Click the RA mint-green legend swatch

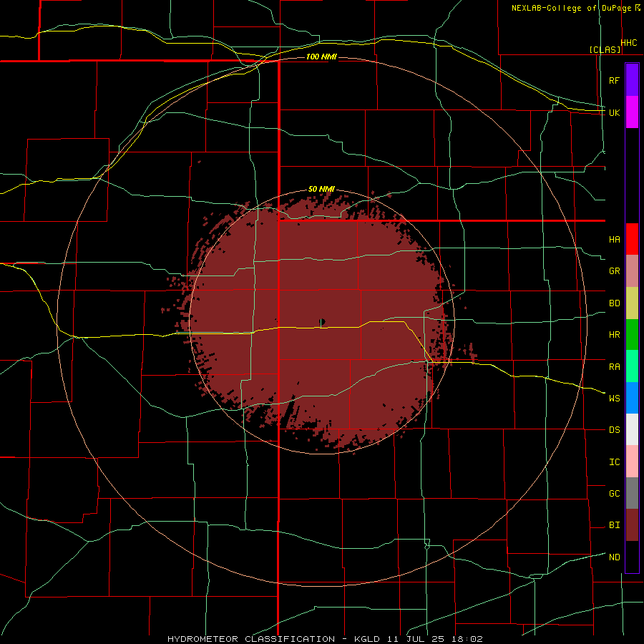(x=632, y=366)
